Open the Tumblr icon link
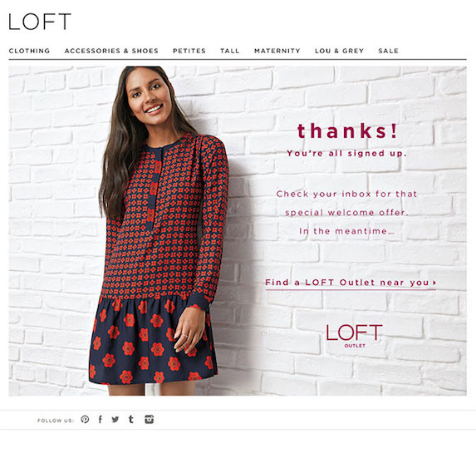 coord(131,420)
